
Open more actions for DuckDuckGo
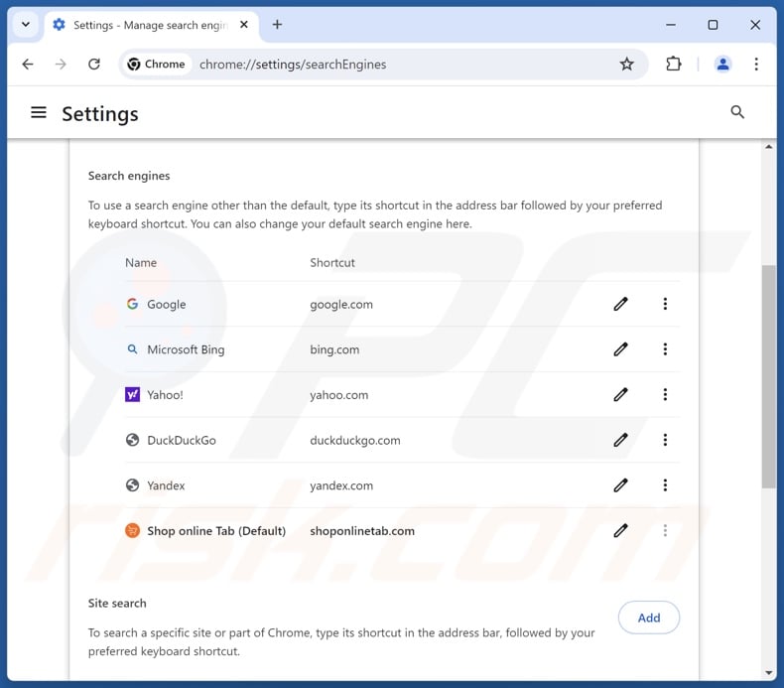click(x=665, y=440)
